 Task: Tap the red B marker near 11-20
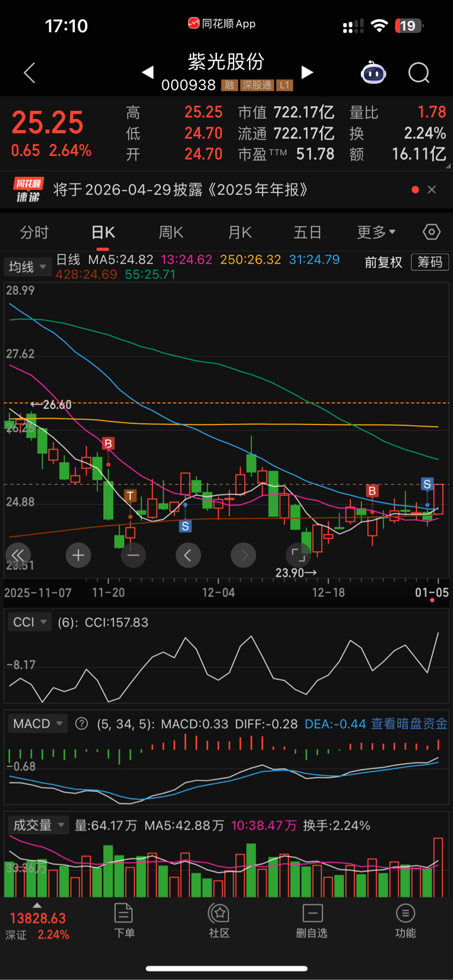pos(108,443)
